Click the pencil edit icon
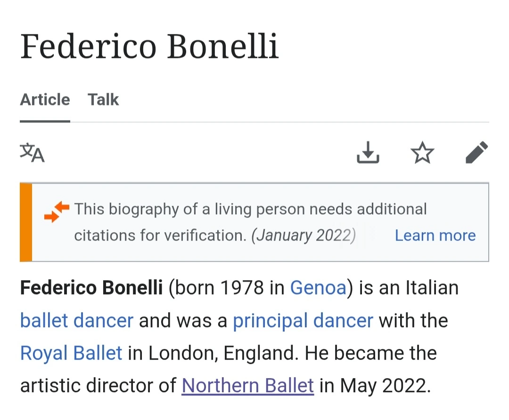The image size is (509, 420). [476, 153]
